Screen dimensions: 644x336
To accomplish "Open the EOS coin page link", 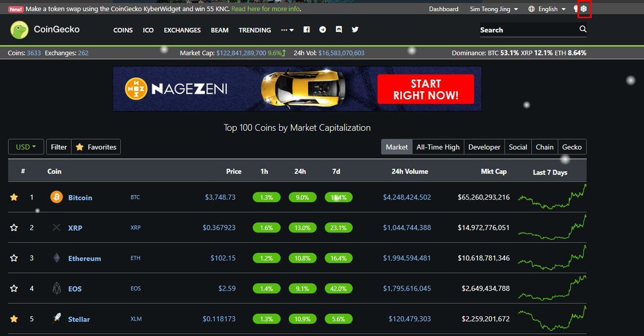I will [75, 289].
